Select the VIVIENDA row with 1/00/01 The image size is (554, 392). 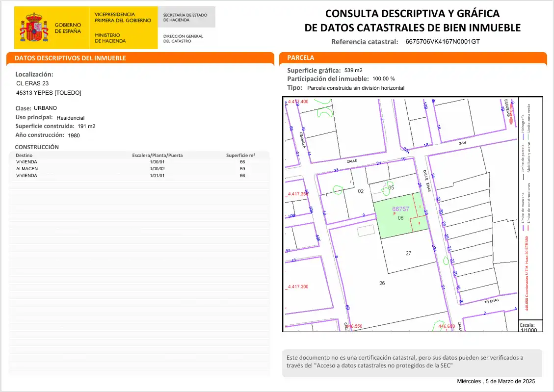pos(139,162)
